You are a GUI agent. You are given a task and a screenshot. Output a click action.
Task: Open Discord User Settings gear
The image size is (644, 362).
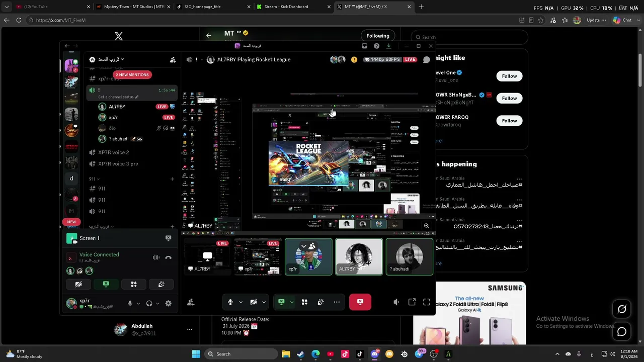click(x=169, y=303)
